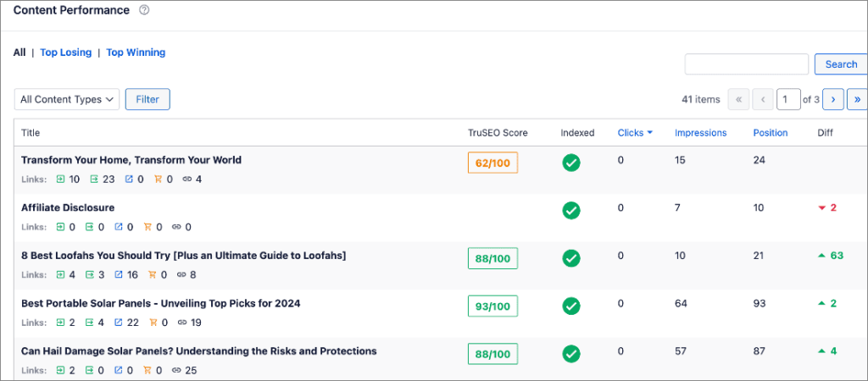Viewport: 868px width, 381px height.
Task: Click indexed checkmark for Transform Your Home row
Action: [x=571, y=163]
